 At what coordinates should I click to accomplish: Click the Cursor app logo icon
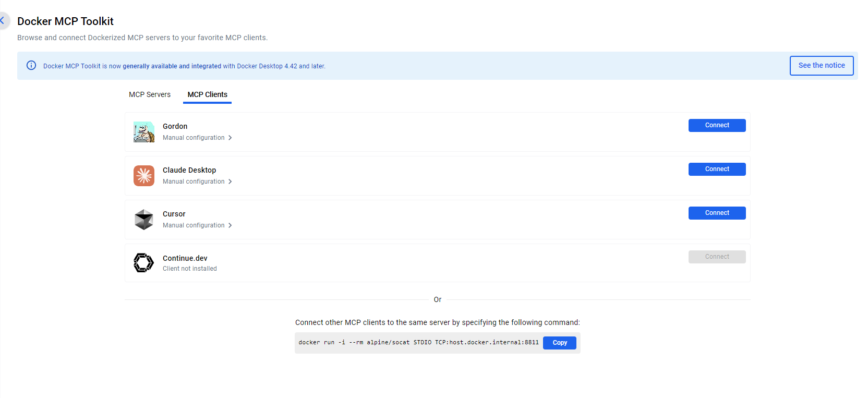(144, 220)
